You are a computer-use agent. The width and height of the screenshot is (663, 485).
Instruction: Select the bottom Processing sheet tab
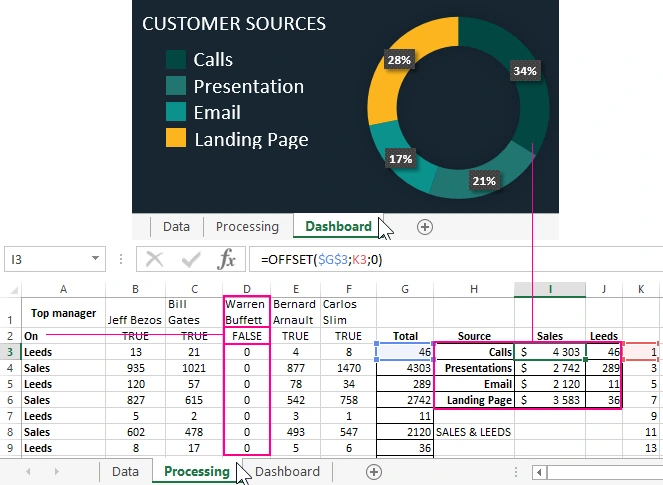coord(196,472)
